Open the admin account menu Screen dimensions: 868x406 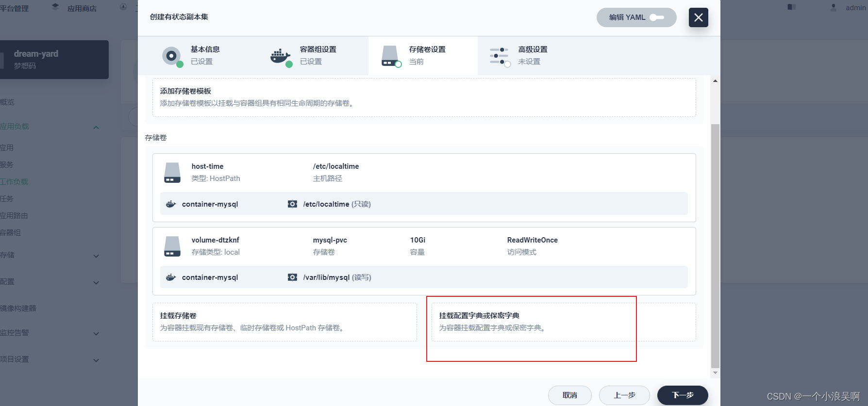pyautogui.click(x=855, y=8)
